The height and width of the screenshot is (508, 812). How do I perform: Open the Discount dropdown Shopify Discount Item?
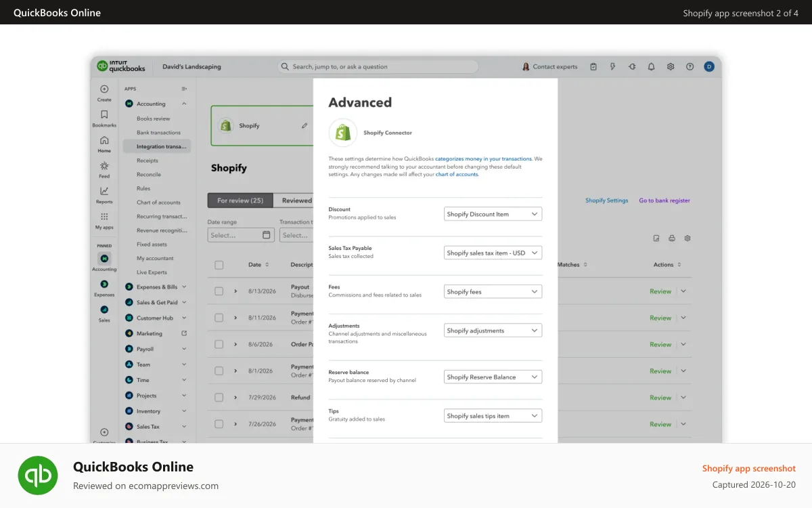point(493,214)
